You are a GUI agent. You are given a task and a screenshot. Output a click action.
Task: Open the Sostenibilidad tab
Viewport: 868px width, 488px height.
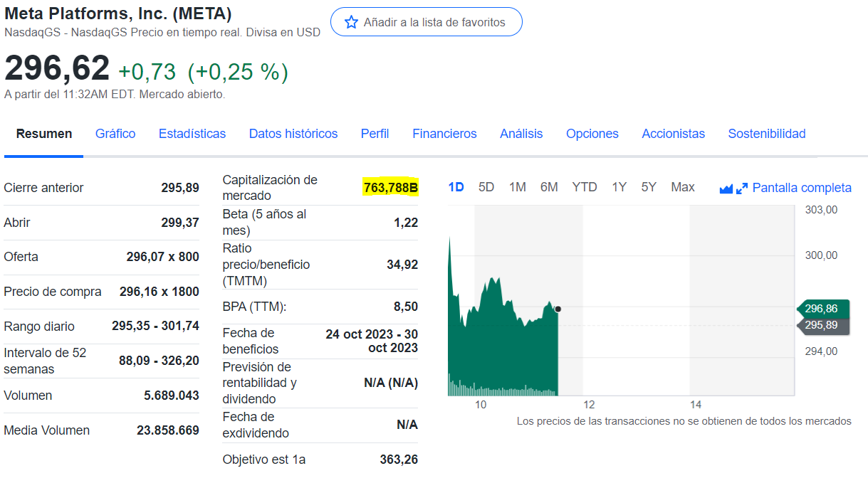click(767, 134)
